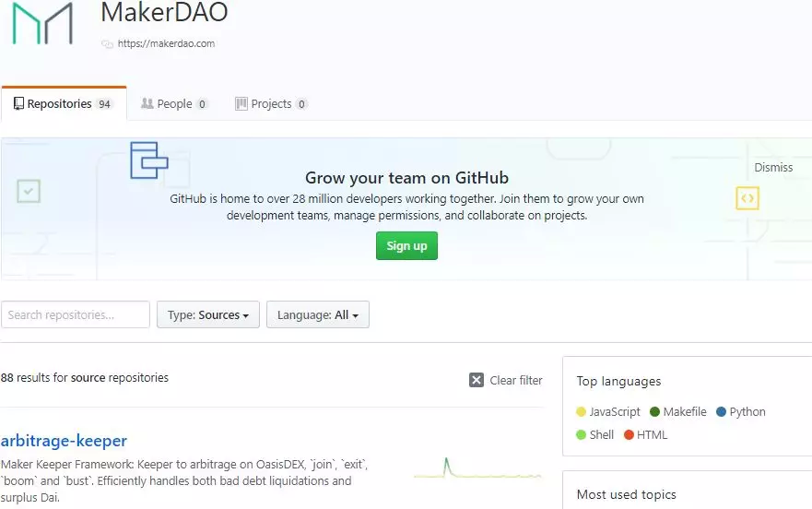Click the link icon beside makerdao.com
This screenshot has height=509, width=812.
pyautogui.click(x=107, y=44)
